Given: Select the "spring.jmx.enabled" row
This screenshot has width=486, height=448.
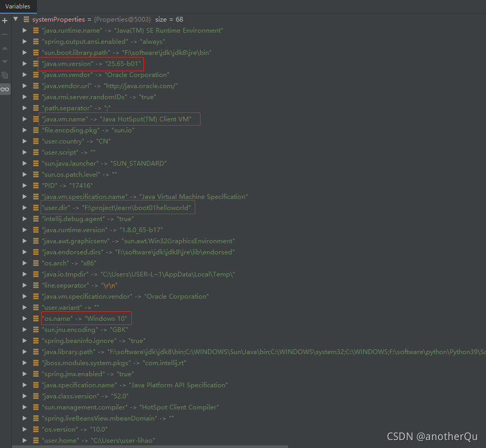Looking at the screenshot, I should (88, 374).
